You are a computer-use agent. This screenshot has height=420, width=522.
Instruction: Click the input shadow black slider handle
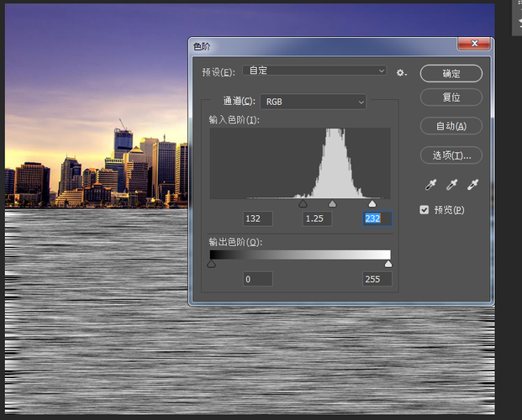click(x=303, y=203)
